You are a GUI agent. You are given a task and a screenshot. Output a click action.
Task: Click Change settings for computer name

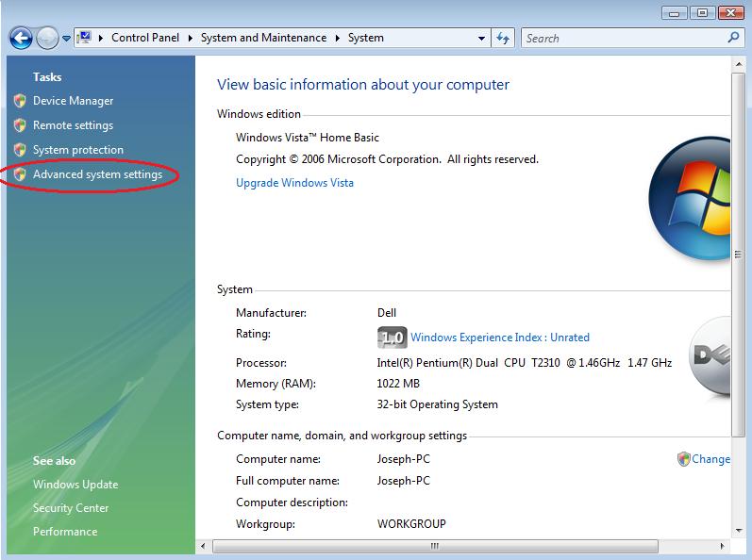[710, 459]
